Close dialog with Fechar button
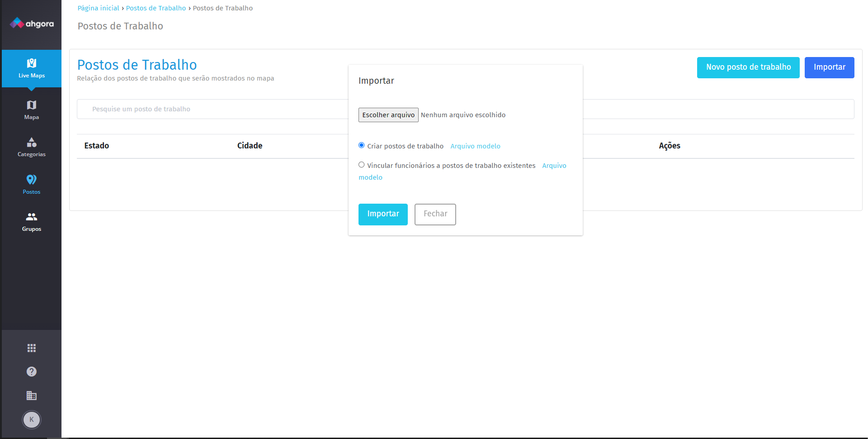The width and height of the screenshot is (868, 439). tap(435, 214)
